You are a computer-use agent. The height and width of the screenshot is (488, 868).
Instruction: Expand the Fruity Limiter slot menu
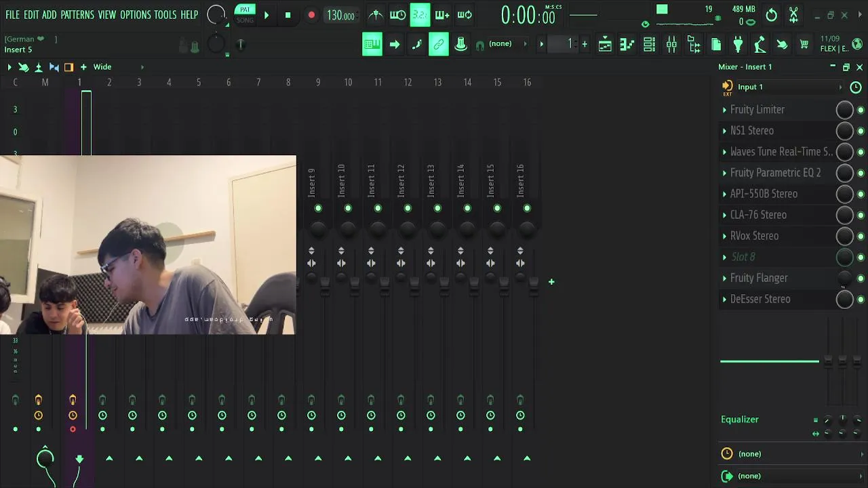click(x=724, y=110)
